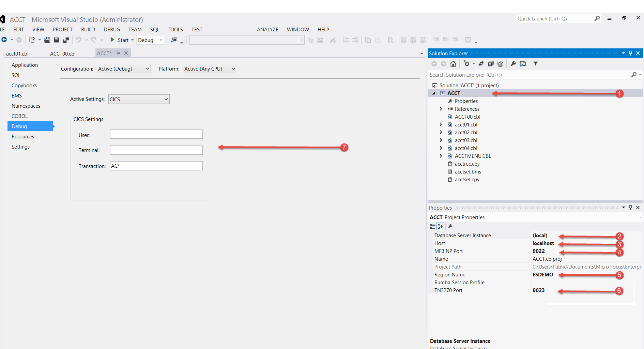Image resolution: width=644 pixels, height=349 pixels.
Task: Click the Save All toolbar icon
Action: click(x=66, y=40)
